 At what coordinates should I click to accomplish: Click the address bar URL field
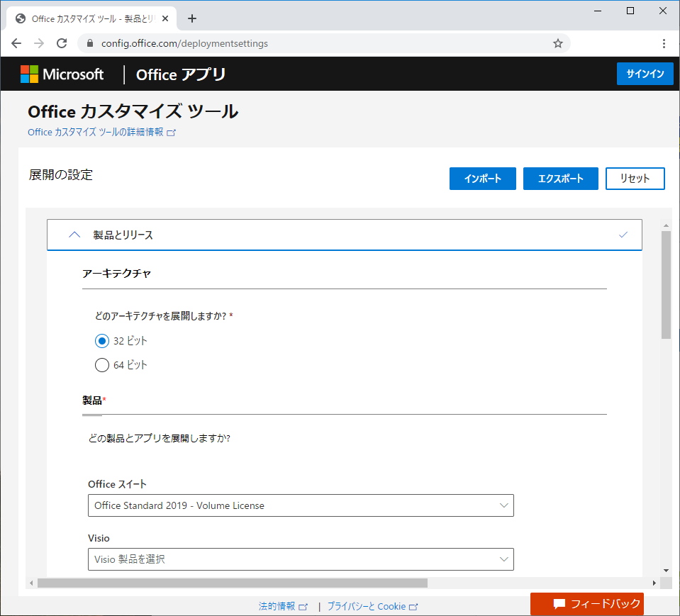tap(323, 43)
